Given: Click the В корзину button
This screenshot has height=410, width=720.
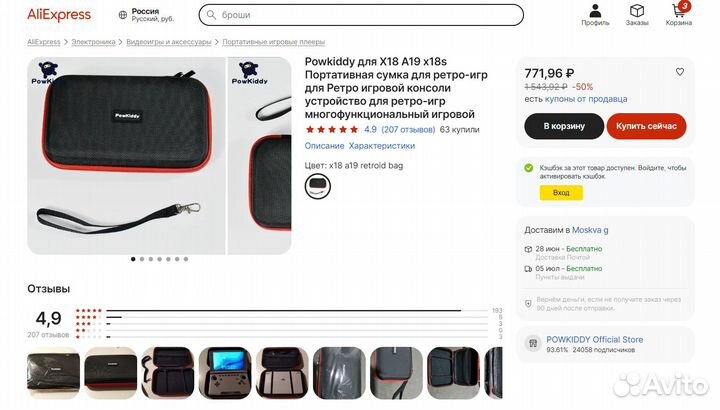Looking at the screenshot, I should [564, 126].
